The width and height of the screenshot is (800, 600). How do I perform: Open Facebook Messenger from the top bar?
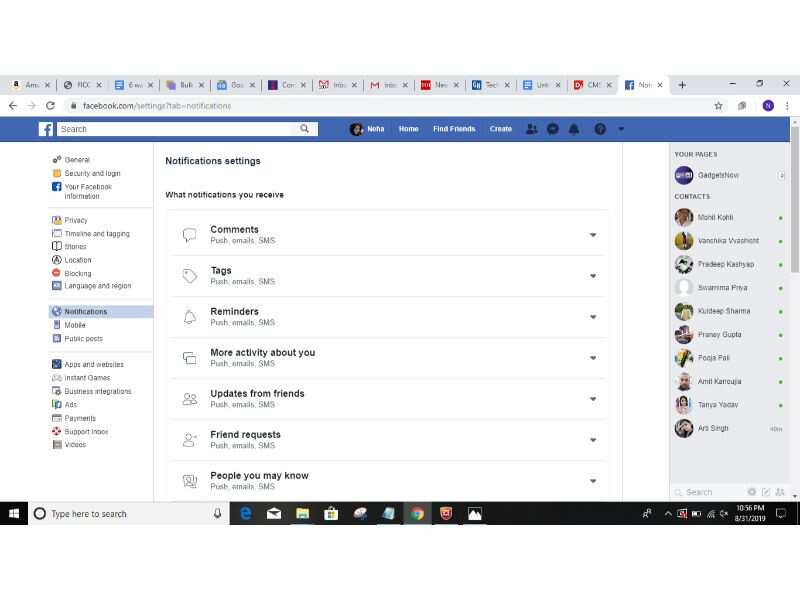pyautogui.click(x=553, y=129)
